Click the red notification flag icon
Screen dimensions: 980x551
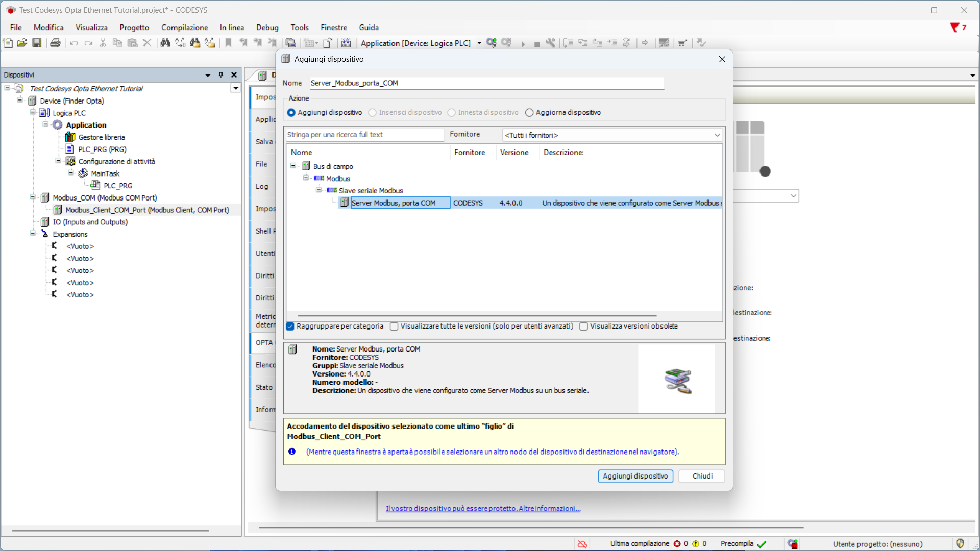pyautogui.click(x=954, y=28)
